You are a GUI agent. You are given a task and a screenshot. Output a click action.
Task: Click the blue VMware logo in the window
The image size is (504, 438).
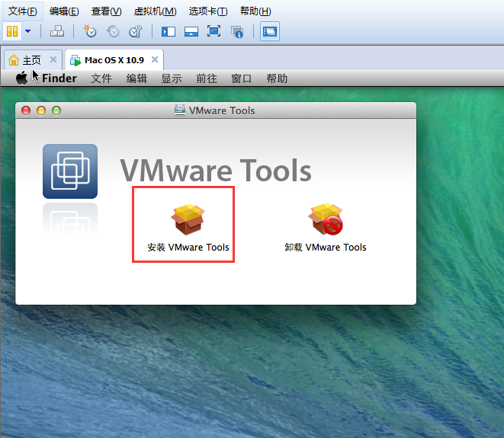[x=70, y=171]
